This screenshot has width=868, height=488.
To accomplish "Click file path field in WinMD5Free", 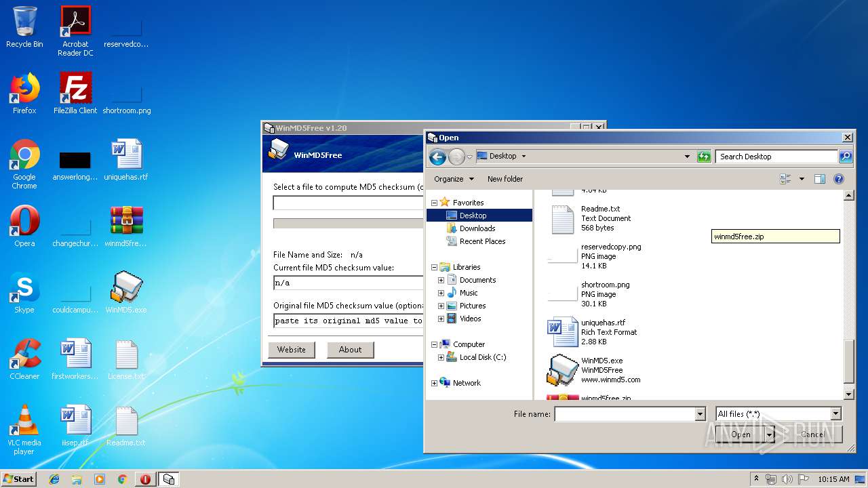I will point(349,203).
